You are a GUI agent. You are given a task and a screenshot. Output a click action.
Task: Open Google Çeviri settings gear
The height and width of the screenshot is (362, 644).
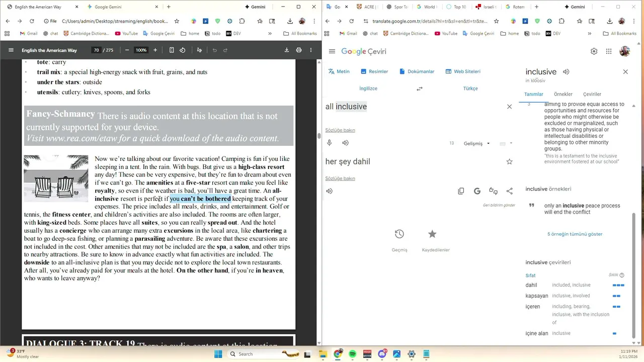594,51
